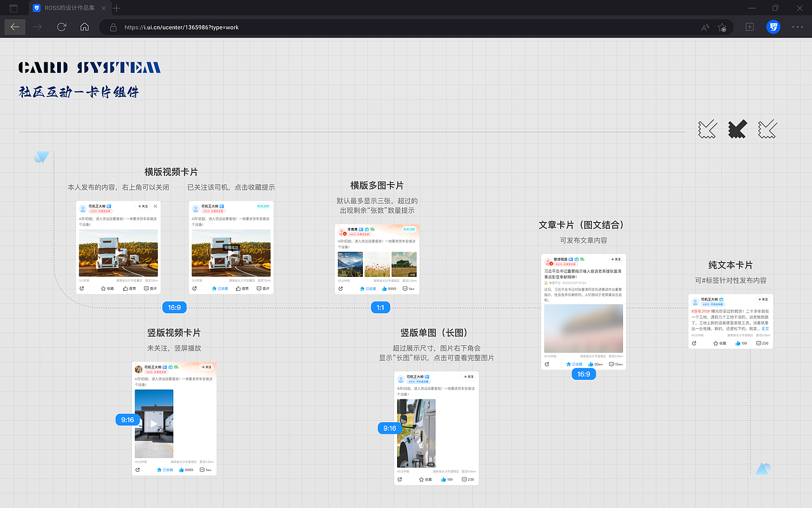Viewport: 812px width, 508px height.
Task: Open the collections icon in the browser toolbar
Action: pyautogui.click(x=749, y=27)
